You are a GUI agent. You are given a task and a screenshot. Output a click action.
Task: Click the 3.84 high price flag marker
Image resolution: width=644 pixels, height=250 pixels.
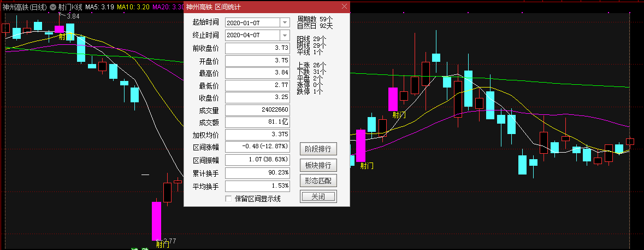69,16
